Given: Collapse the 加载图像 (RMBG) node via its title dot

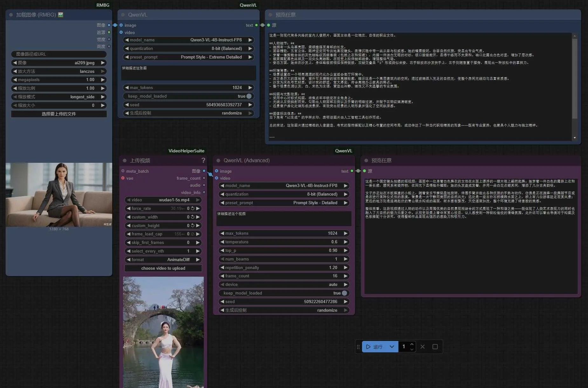Looking at the screenshot, I should click(x=11, y=15).
